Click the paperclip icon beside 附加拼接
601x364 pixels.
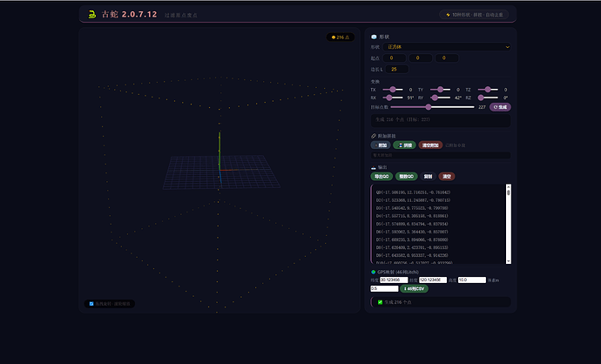(x=374, y=136)
